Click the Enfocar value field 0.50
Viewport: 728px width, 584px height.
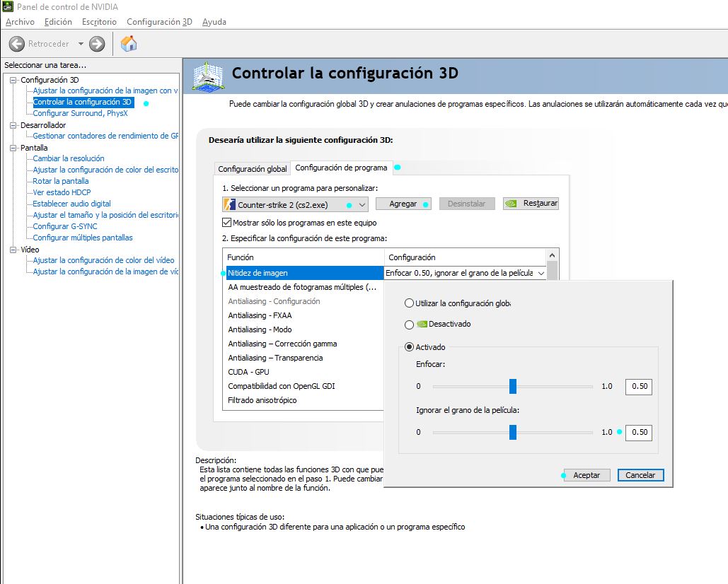639,387
